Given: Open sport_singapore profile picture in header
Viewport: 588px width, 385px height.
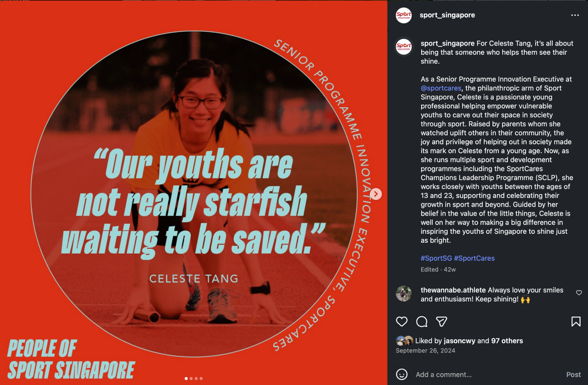Looking at the screenshot, I should 404,15.
